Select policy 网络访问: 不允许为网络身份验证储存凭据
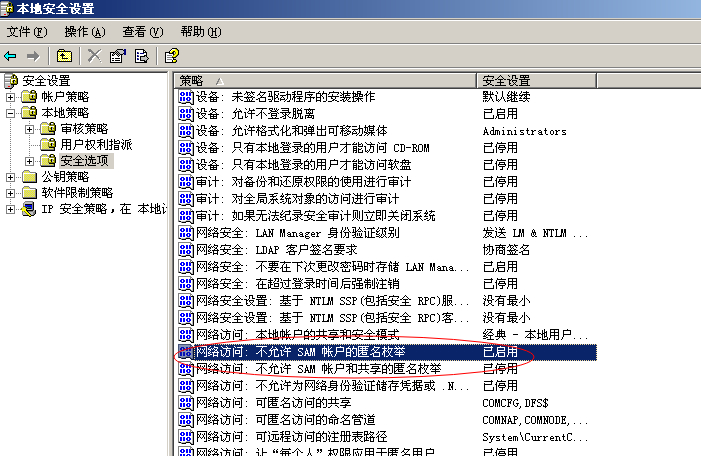 pos(333,385)
